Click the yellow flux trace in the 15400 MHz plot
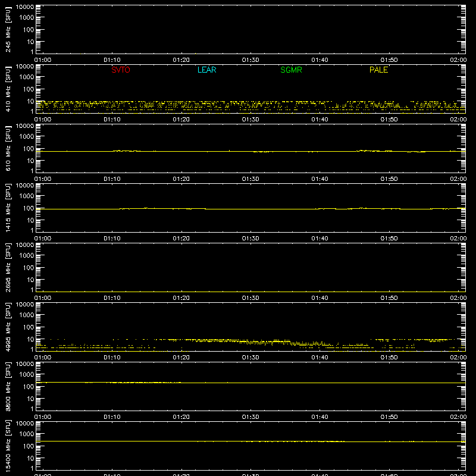Viewport: 476px width, 476px height. tap(250, 441)
